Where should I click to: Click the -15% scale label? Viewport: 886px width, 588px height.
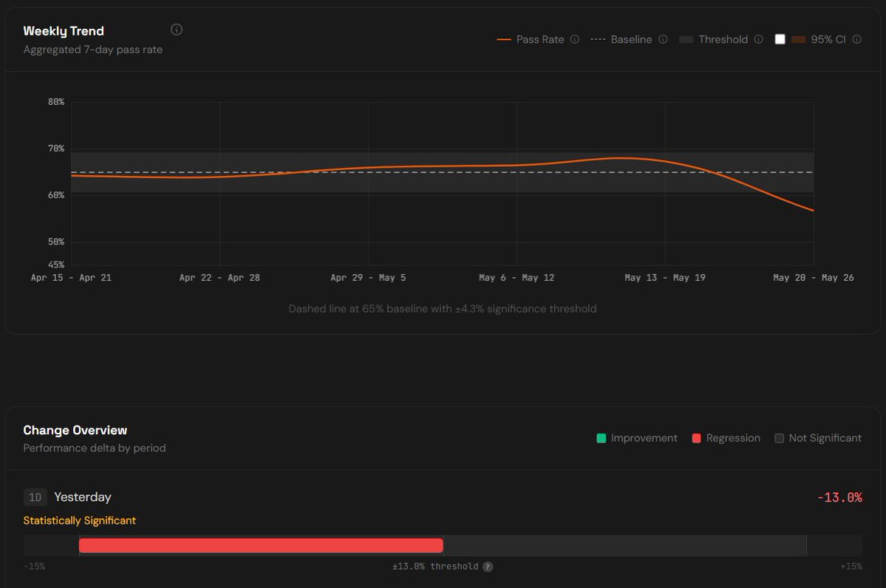tap(35, 567)
